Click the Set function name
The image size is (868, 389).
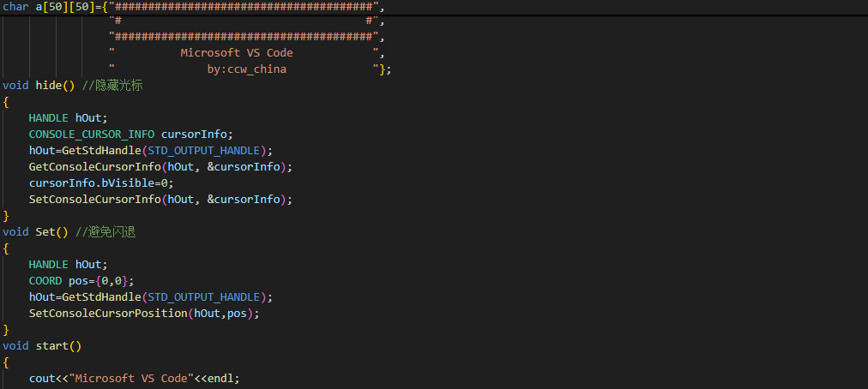(x=45, y=232)
